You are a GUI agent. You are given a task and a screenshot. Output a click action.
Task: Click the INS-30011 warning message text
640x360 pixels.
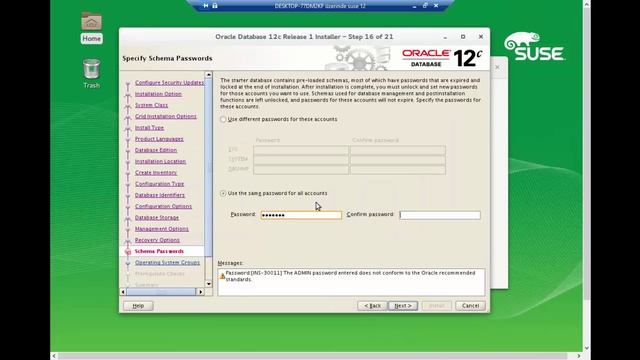[x=350, y=276]
